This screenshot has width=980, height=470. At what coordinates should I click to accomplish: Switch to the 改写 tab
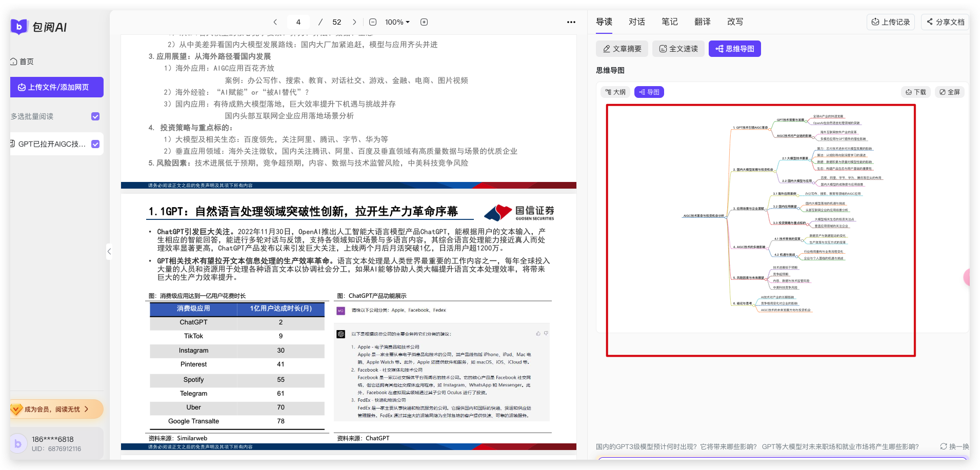pos(735,22)
